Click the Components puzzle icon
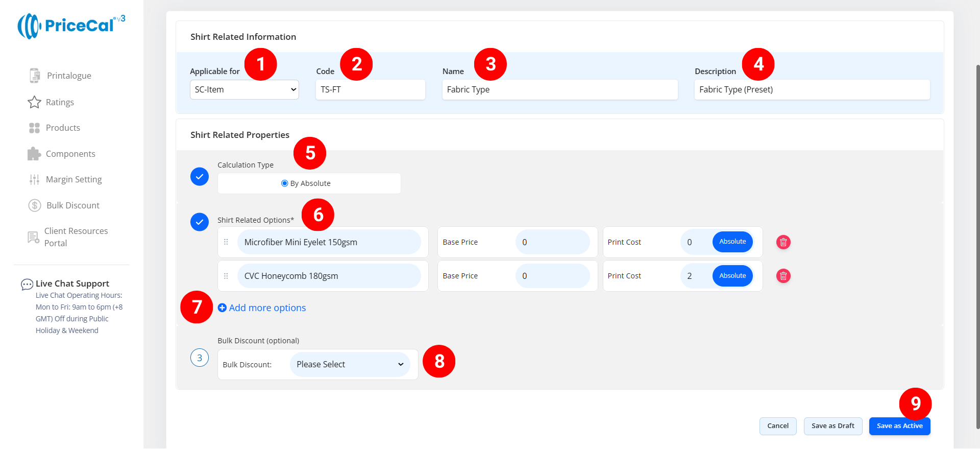The width and height of the screenshot is (980, 449). 34,154
